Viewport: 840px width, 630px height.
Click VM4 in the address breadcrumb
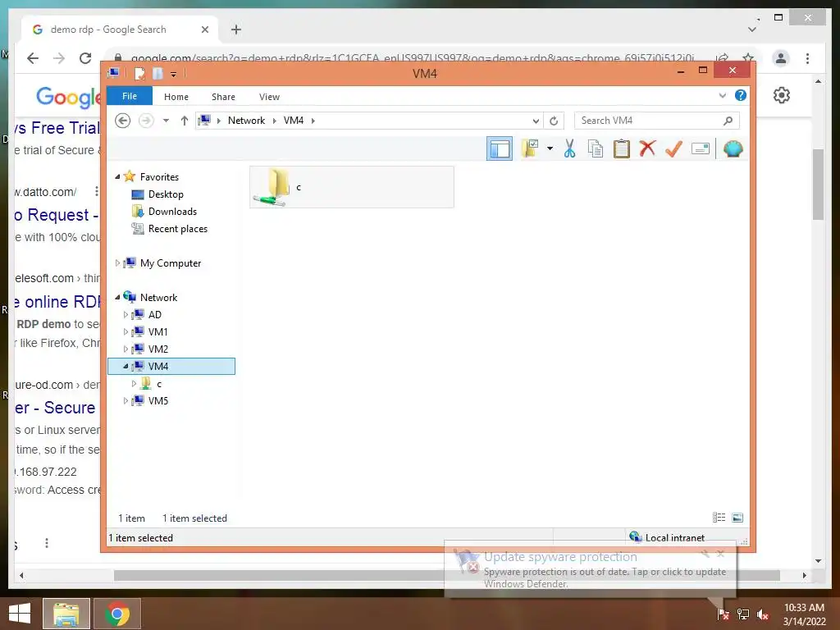[x=294, y=121]
